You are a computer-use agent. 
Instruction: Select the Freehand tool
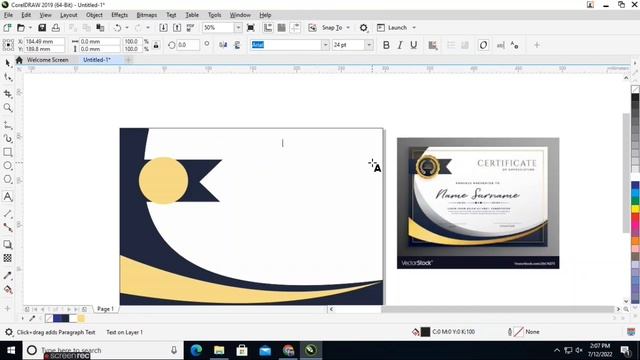[x=8, y=124]
